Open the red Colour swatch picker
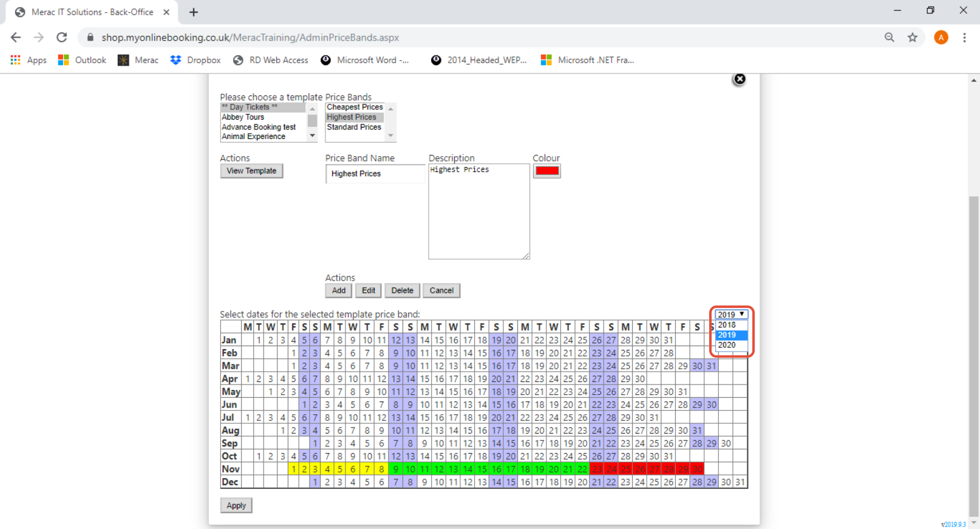The width and height of the screenshot is (980, 529). click(x=546, y=171)
